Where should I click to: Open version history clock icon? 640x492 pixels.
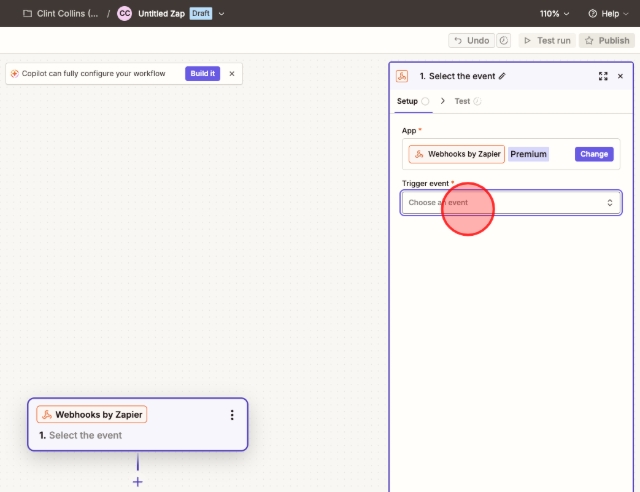tap(504, 40)
